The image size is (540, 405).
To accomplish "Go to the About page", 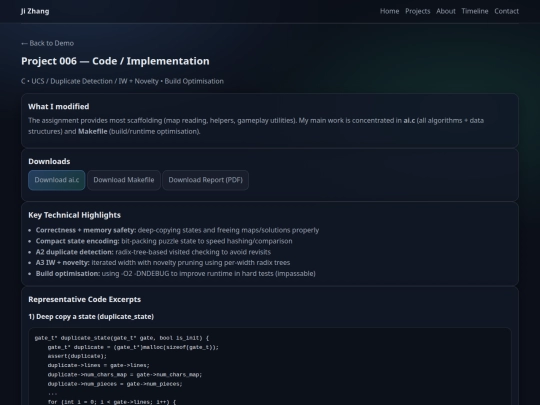I will click(446, 11).
